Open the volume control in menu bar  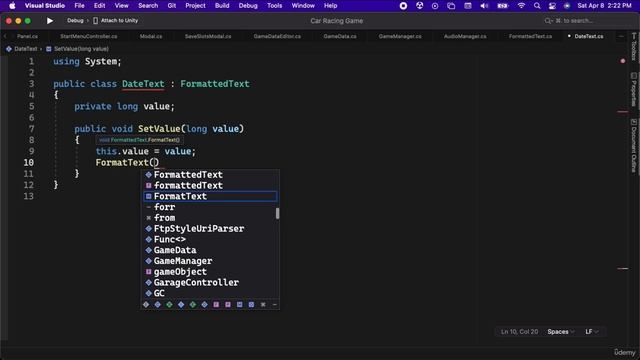484,6
